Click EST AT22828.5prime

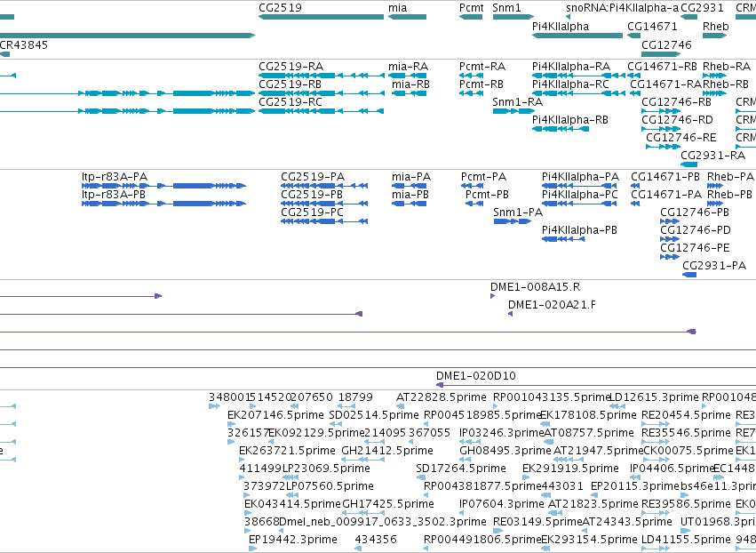click(442, 398)
